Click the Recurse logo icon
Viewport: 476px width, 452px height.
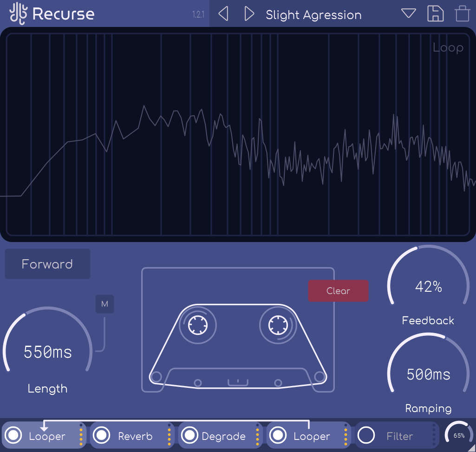(x=19, y=13)
